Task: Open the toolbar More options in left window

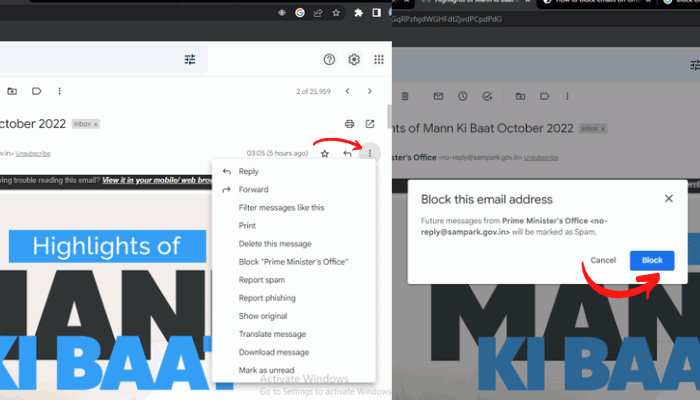Action: 59,91
